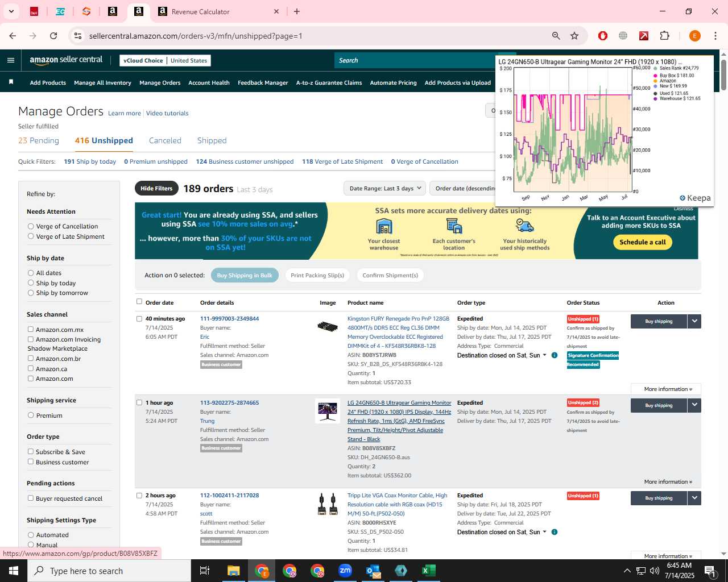Open Excel from the taskbar
Screen dimensions: 728x582
pyautogui.click(x=429, y=571)
